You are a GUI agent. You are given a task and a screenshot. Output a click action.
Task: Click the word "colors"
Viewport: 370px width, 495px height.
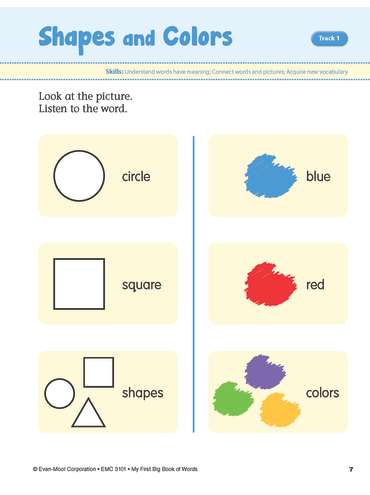coord(322,393)
